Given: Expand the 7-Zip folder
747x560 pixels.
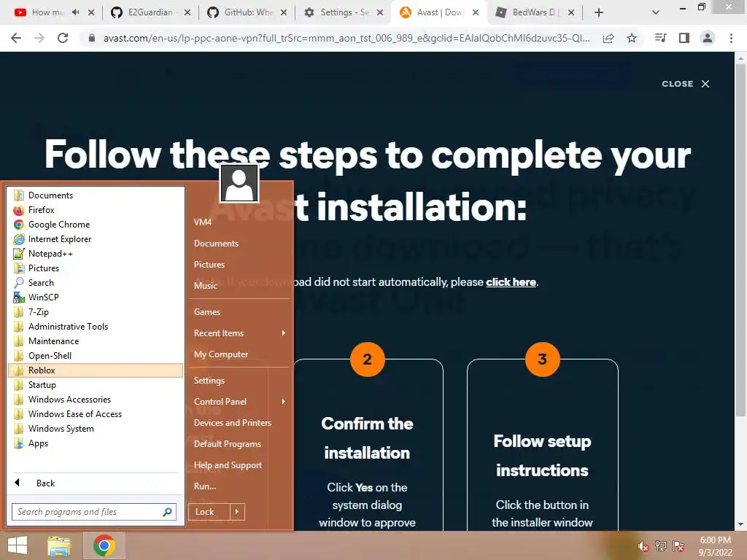Looking at the screenshot, I should coord(96,312).
